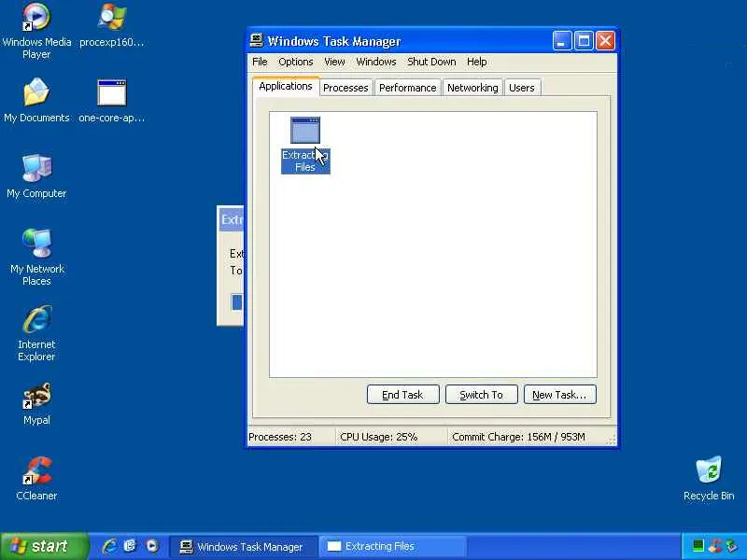The width and height of the screenshot is (747, 560).
Task: Switch to the Users tab
Action: (522, 88)
